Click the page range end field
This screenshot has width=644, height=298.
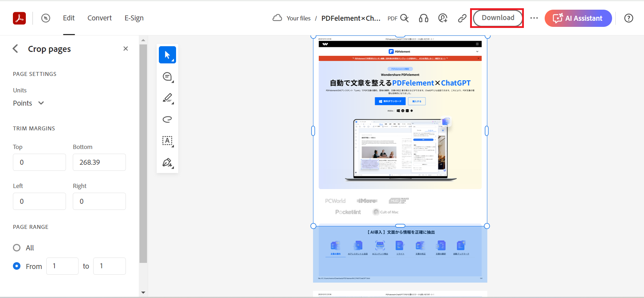tap(109, 266)
